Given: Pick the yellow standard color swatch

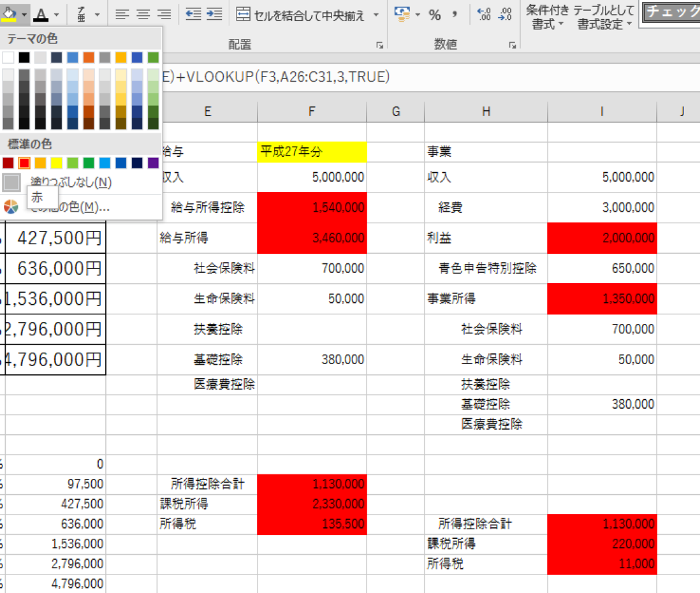Looking at the screenshot, I should (x=56, y=163).
